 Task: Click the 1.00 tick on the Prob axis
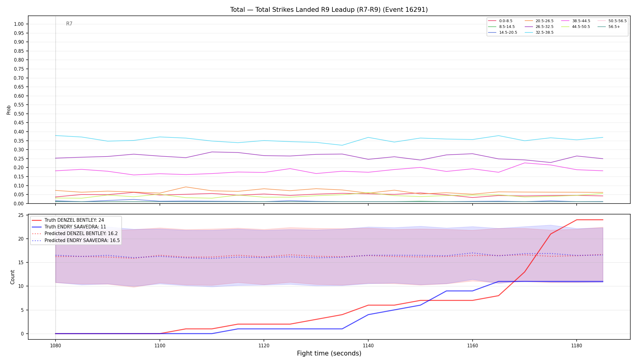point(18,24)
